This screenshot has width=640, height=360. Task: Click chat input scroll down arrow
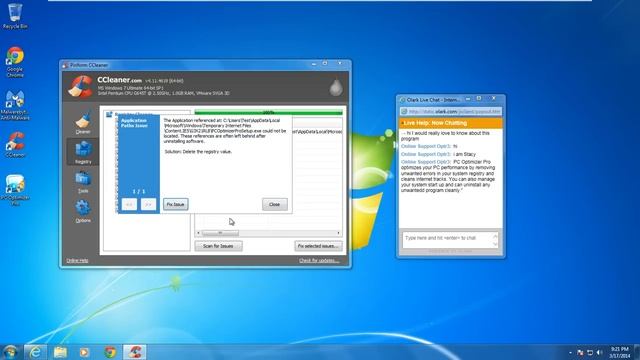(x=495, y=244)
